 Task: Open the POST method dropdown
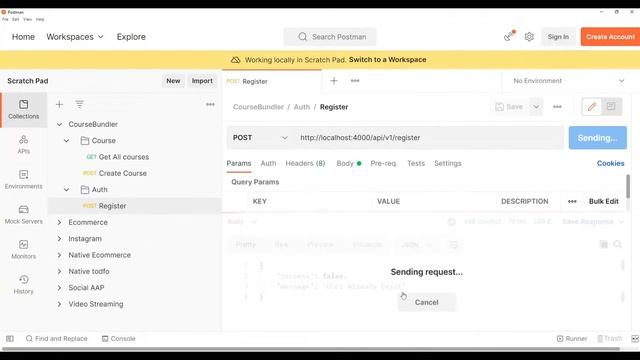[260, 138]
